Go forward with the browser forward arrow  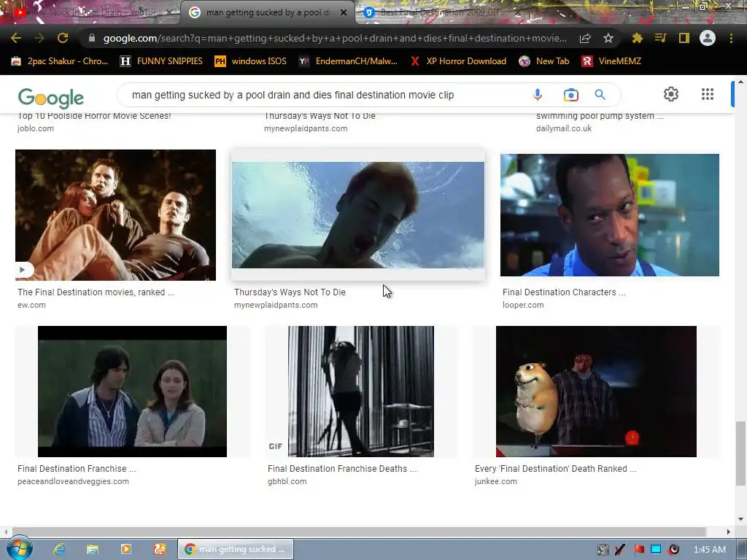[x=39, y=38]
